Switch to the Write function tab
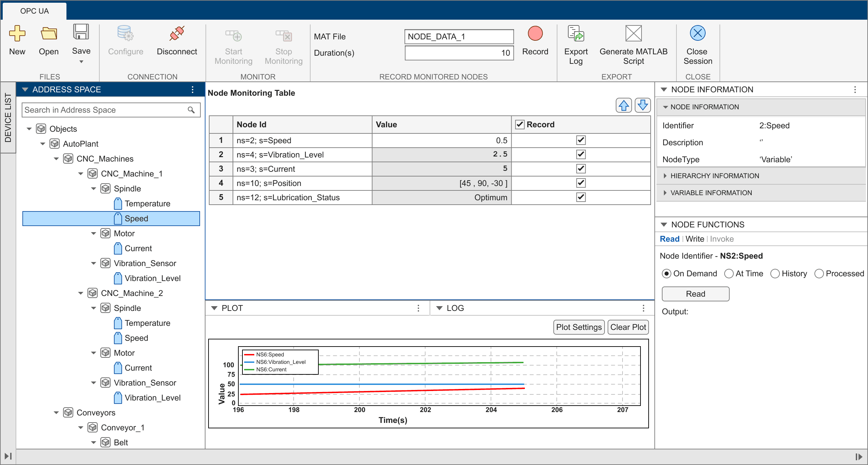The image size is (868, 465). coord(695,239)
